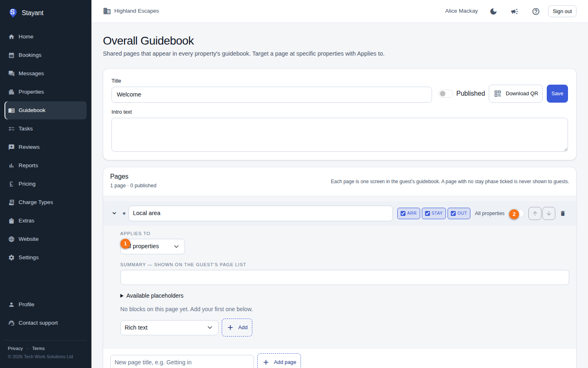This screenshot has height=368, width=588.
Task: Save the guidebook with the Save button
Action: [557, 94]
